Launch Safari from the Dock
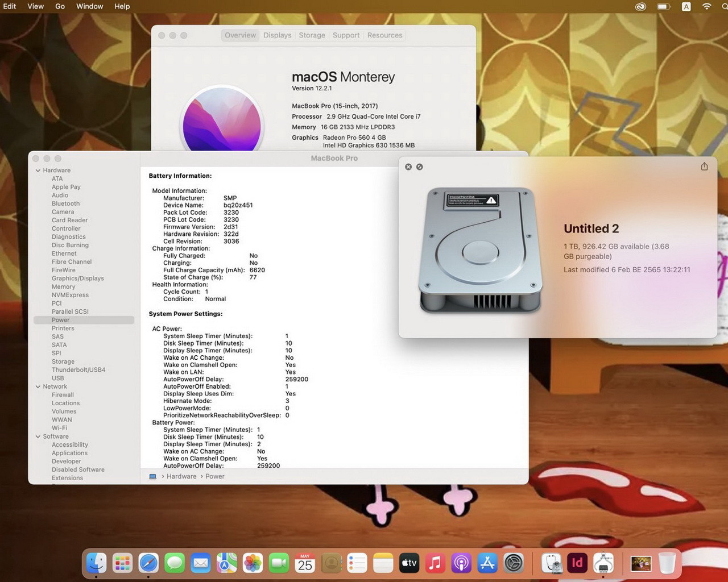This screenshot has height=582, width=728. point(148,563)
